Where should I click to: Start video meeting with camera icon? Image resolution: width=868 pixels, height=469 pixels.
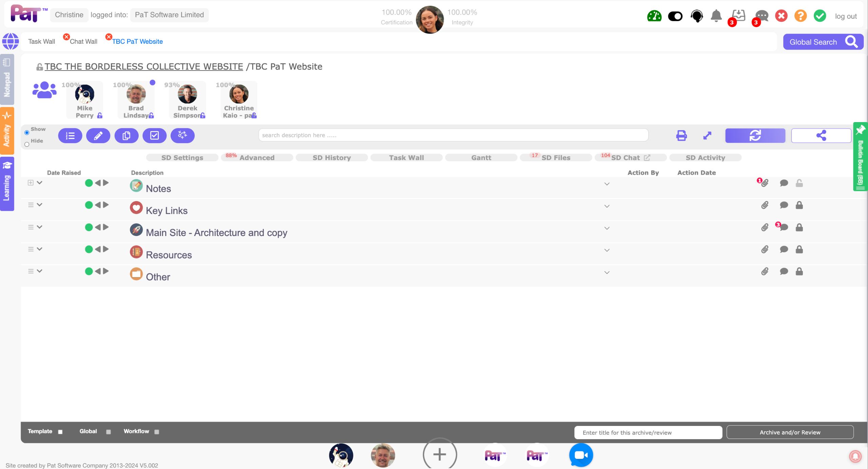click(x=581, y=455)
